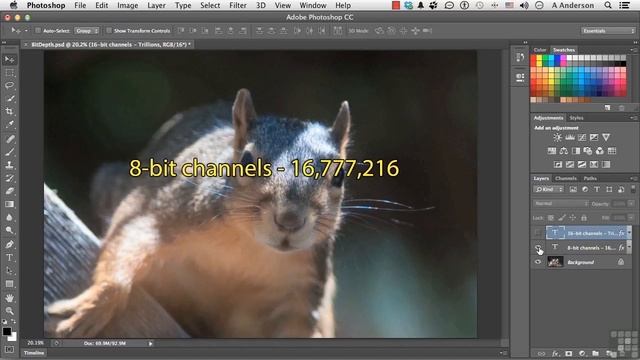Open the Layers panel options menu
Image resolution: width=640 pixels, height=360 pixels.
634,178
